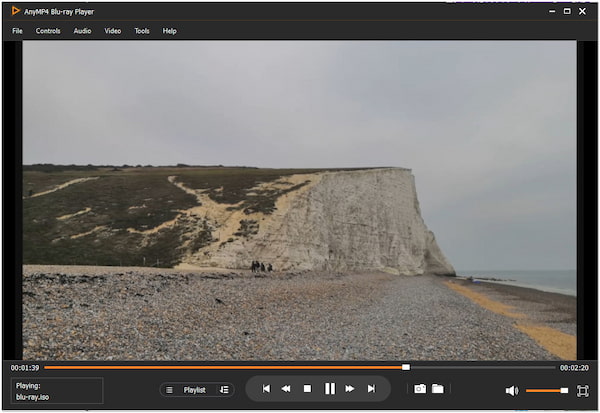Expand the Video menu
The height and width of the screenshot is (413, 600).
pyautogui.click(x=113, y=31)
